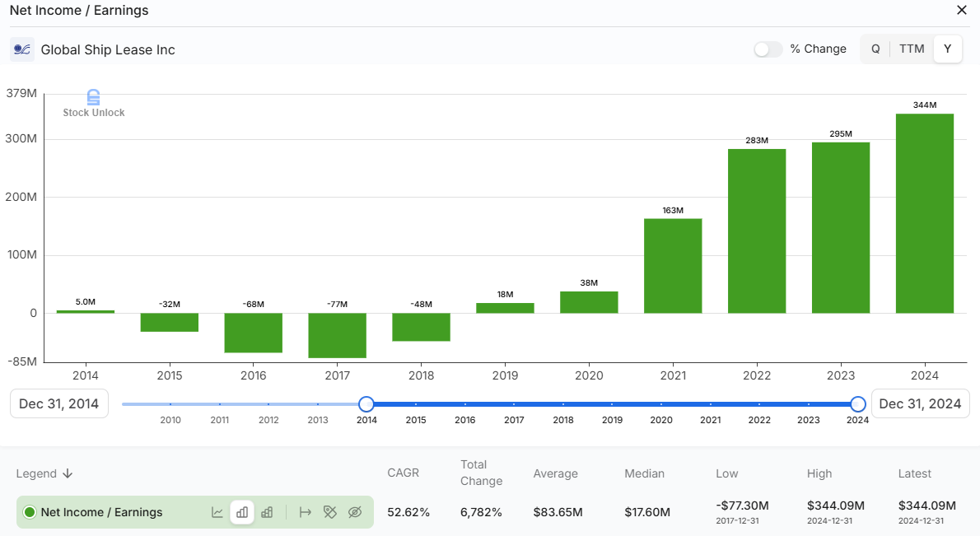Enable the % Change toggle
The width and height of the screenshot is (980, 536).
tap(768, 49)
